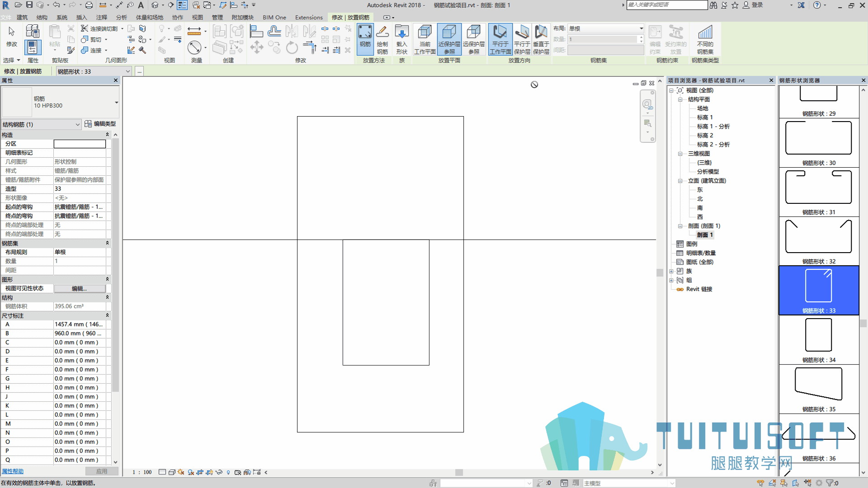Open the 钢筋形状 : 33 shape dropdown
The image size is (868, 488).
94,71
